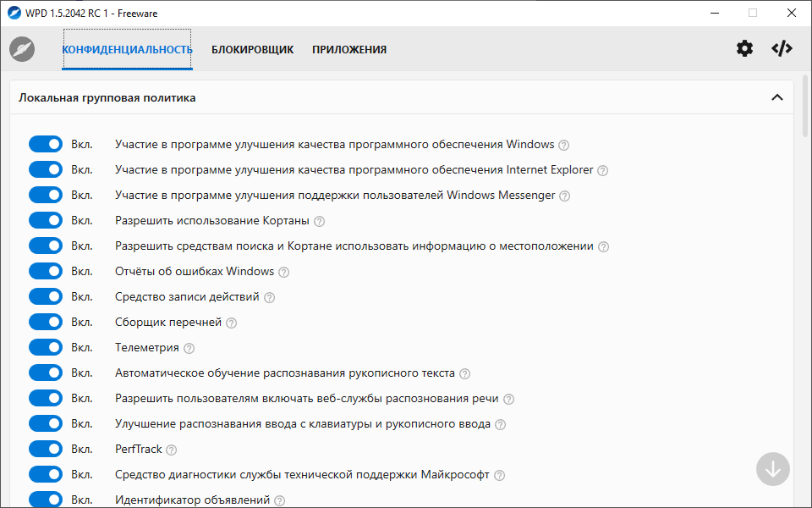Click help icon beside PerfTrack
812x508 pixels.
tap(172, 450)
